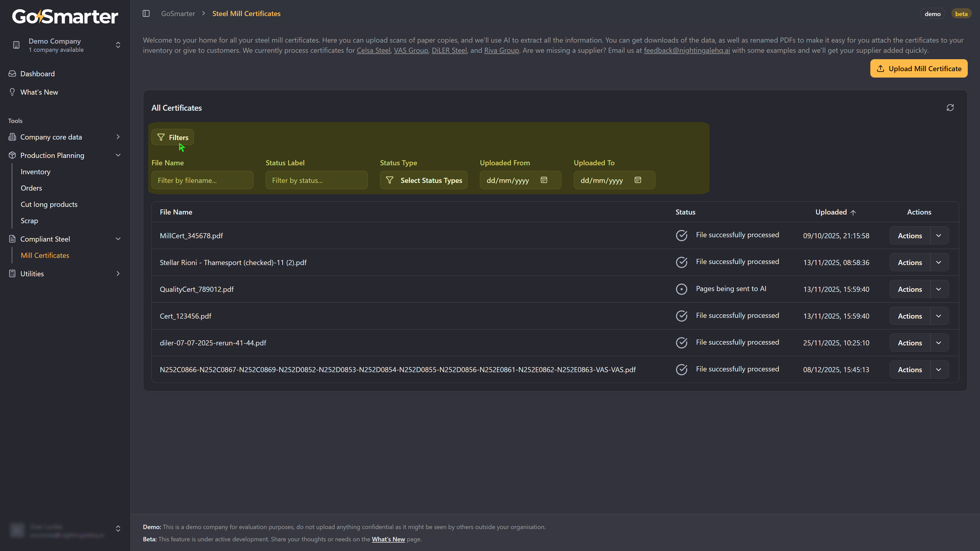Image resolution: width=980 pixels, height=551 pixels.
Task: Click the pending status icon for QualityCert_789012.pdf
Action: (x=681, y=289)
